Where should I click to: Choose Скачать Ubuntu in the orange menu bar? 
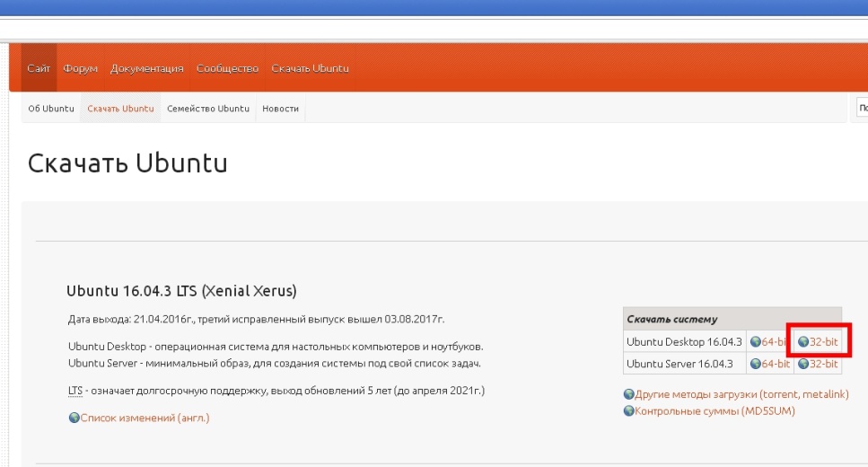[x=310, y=68]
